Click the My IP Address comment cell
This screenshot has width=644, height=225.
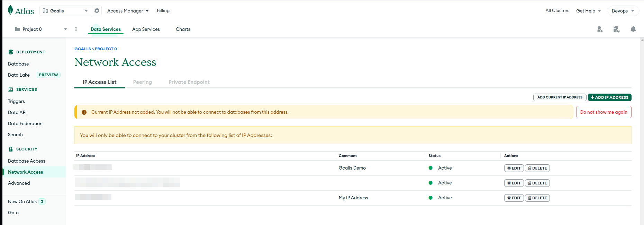pyautogui.click(x=353, y=198)
